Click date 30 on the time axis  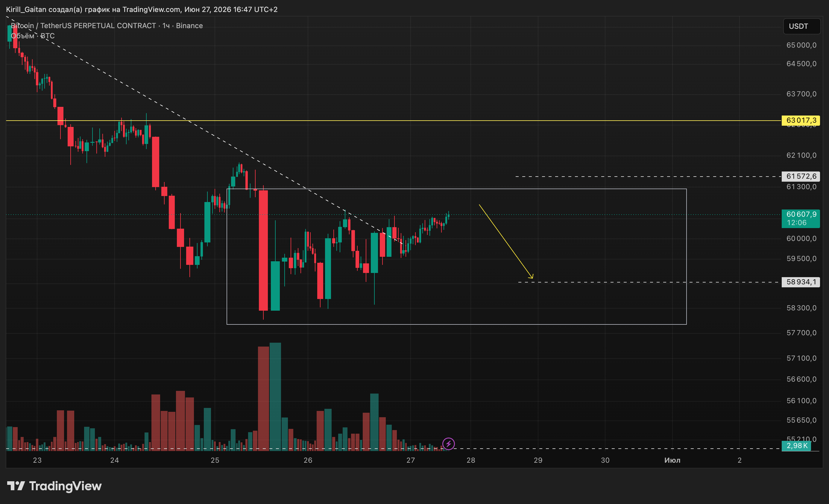[605, 460]
